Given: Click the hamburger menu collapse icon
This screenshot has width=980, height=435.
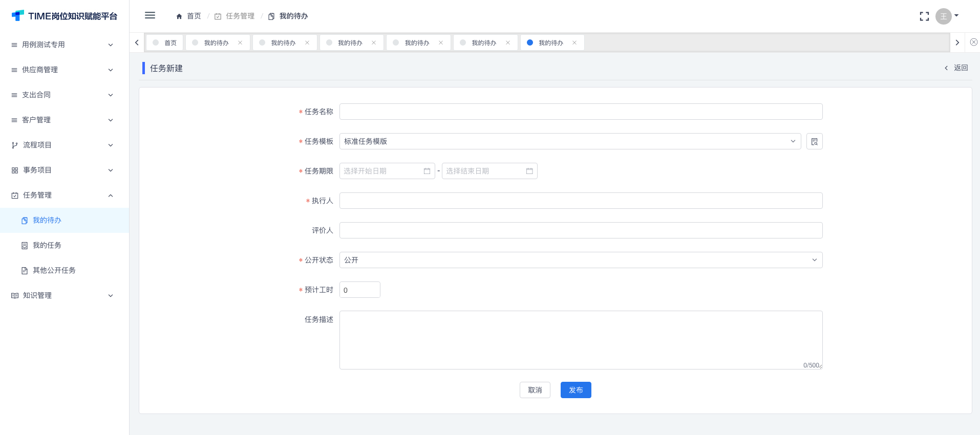Looking at the screenshot, I should [x=150, y=15].
